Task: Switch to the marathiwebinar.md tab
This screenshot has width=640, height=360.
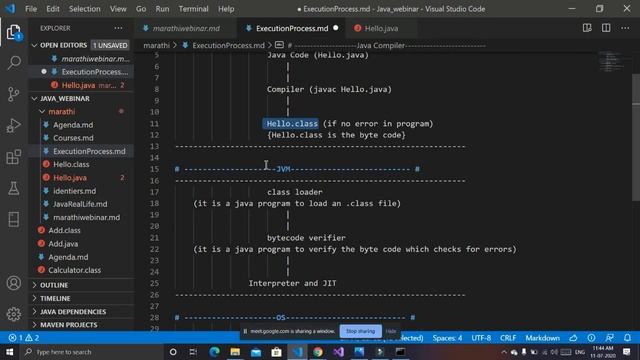Action: click(x=186, y=28)
